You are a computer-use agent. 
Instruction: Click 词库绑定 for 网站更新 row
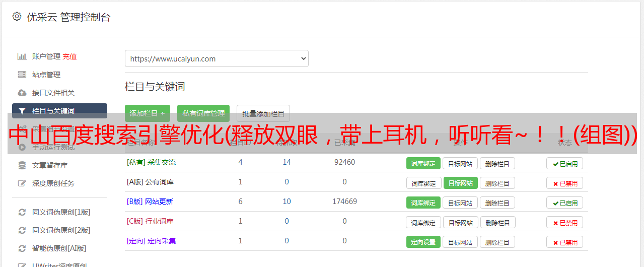tap(423, 203)
